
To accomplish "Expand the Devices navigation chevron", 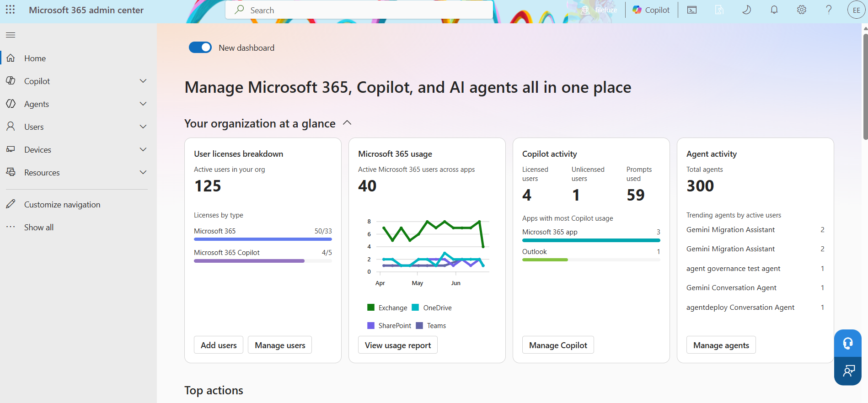I will click(x=143, y=149).
